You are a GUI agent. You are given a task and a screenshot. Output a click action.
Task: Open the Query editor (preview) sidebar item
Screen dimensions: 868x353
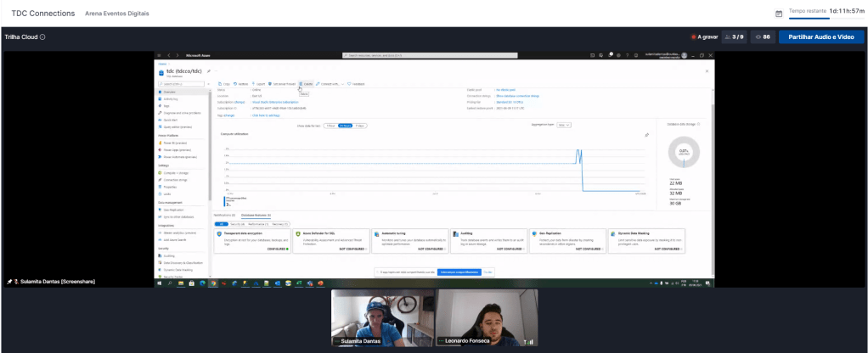[x=177, y=126]
